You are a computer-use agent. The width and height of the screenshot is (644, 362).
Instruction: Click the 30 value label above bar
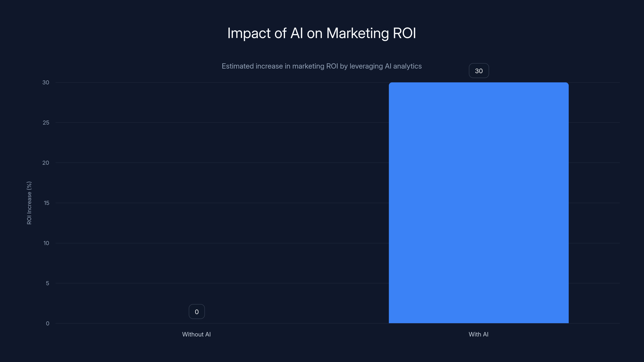click(479, 71)
